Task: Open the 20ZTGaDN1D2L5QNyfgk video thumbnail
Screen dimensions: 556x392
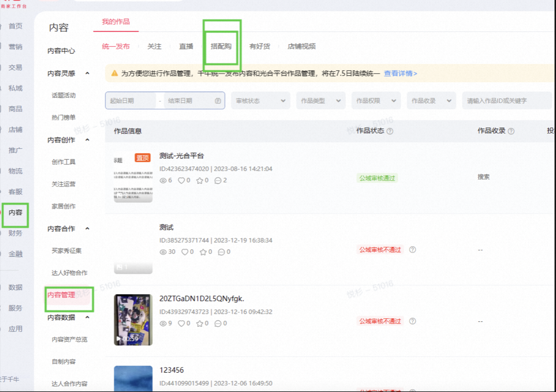Action: coord(133,320)
